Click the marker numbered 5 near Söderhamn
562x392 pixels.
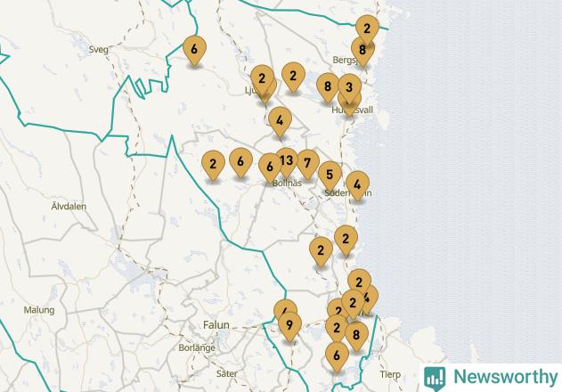click(x=330, y=175)
